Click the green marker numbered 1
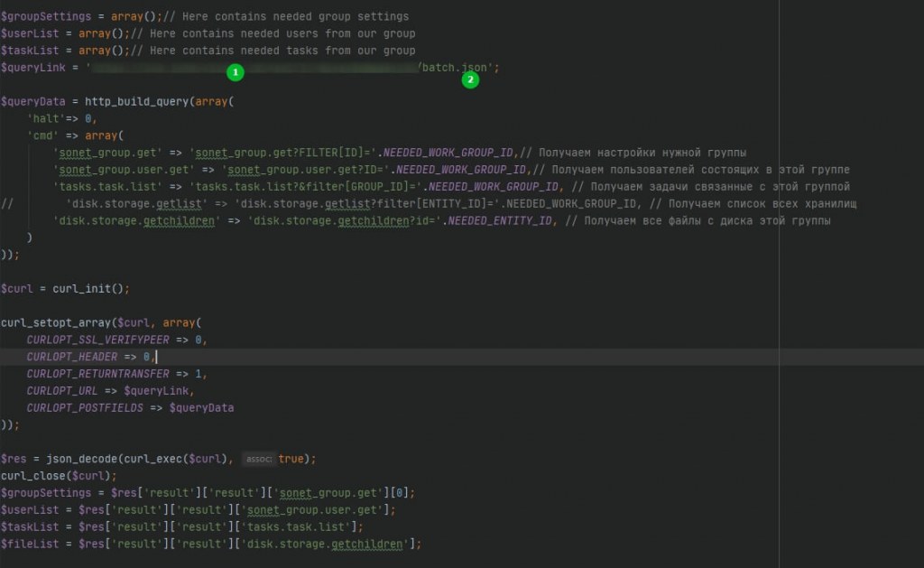The width and height of the screenshot is (924, 568). [x=236, y=72]
